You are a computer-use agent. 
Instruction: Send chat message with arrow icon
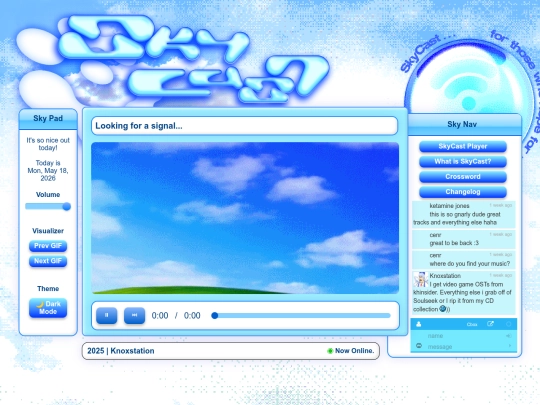click(x=510, y=346)
